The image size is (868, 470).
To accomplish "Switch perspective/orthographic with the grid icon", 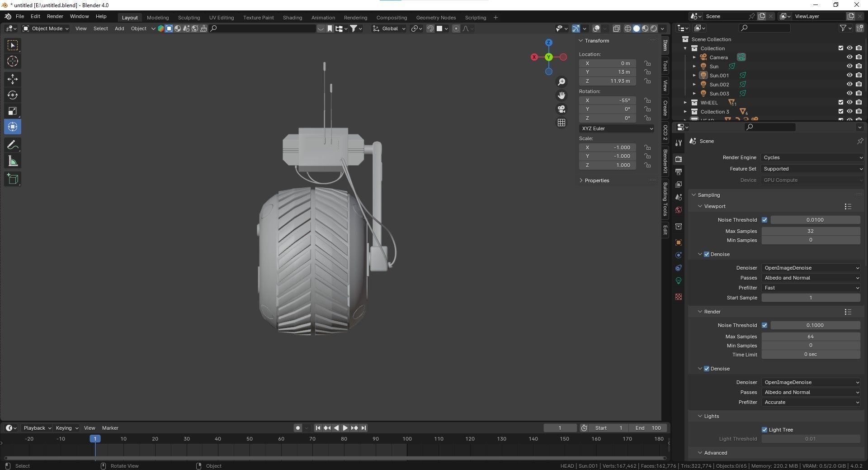I will (x=561, y=123).
